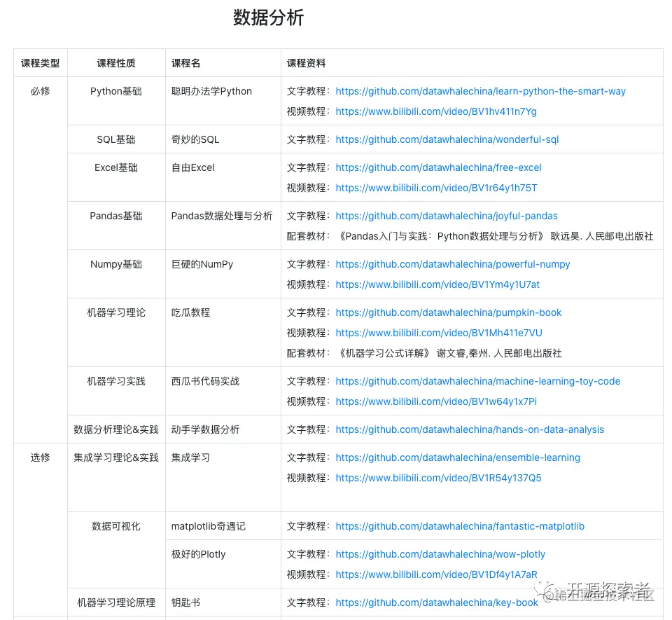Screen dimensions: 672x620
Task: Open the key-book GitHub repository link
Action: [x=437, y=602]
